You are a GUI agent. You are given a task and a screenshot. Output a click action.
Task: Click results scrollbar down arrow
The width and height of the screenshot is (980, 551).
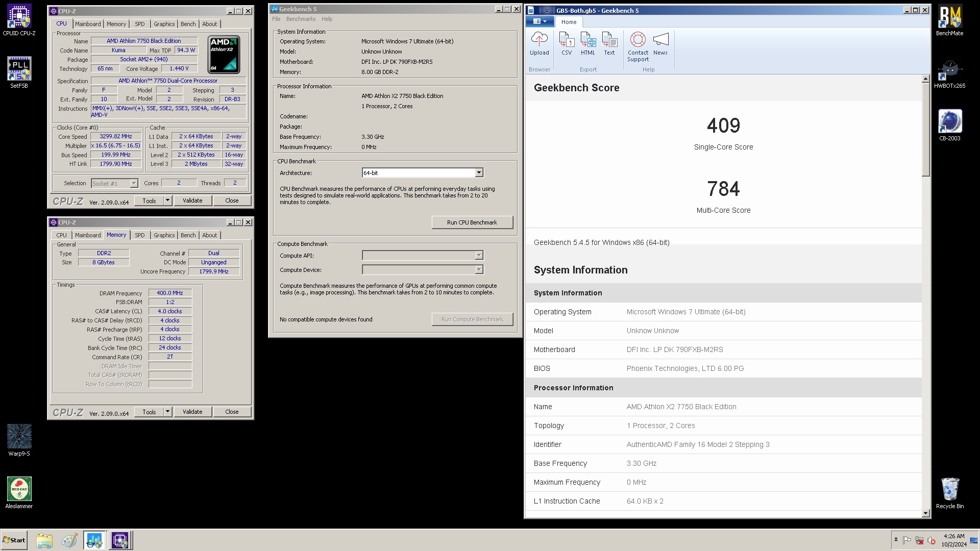(x=926, y=513)
